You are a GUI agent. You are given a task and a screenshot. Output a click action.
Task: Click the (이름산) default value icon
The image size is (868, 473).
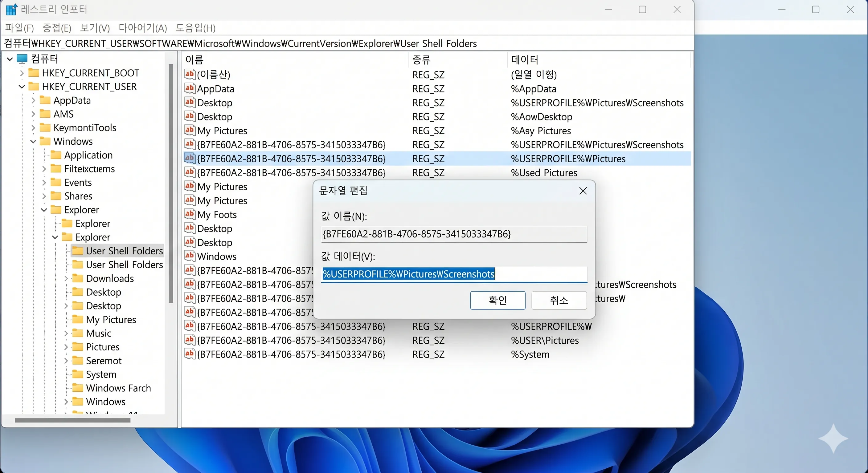point(190,74)
